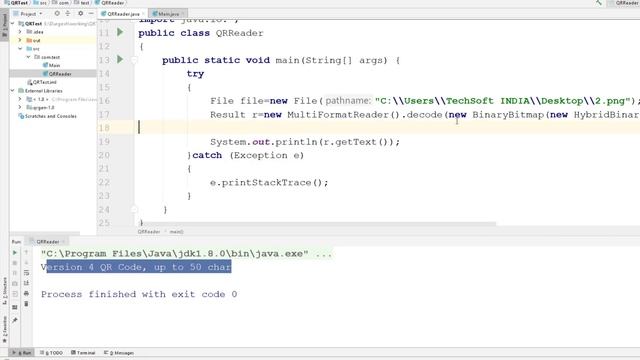Open the Project panel settings gear
The image size is (640, 360).
coord(80,13)
